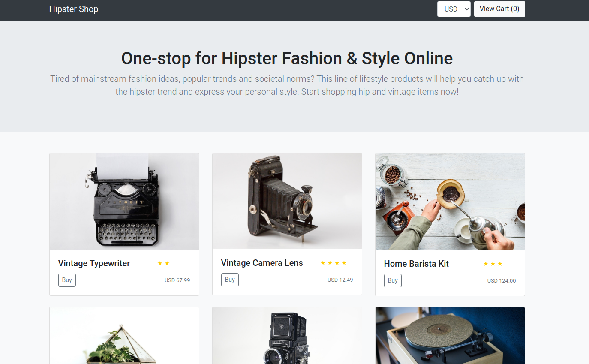
Task: Open the record player turntable photo
Action: tap(450, 335)
